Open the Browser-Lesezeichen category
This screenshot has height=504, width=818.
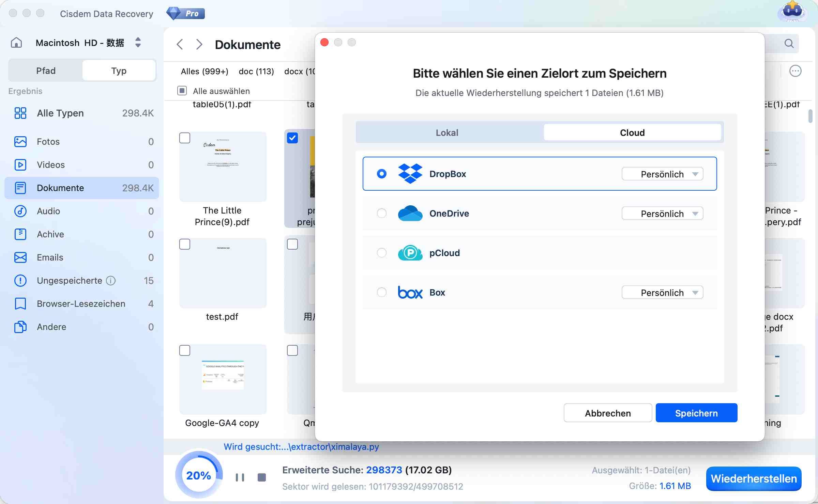point(81,304)
